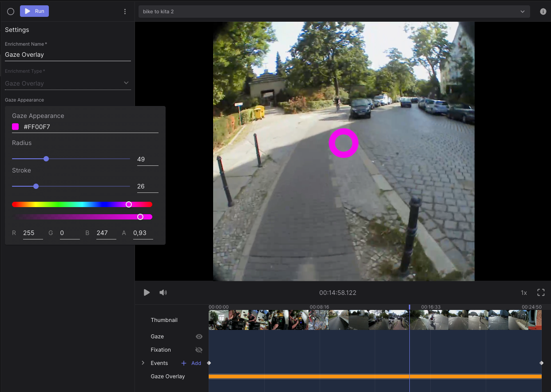551x392 pixels.
Task: Click the Stroke value field 26
Action: pos(147,186)
